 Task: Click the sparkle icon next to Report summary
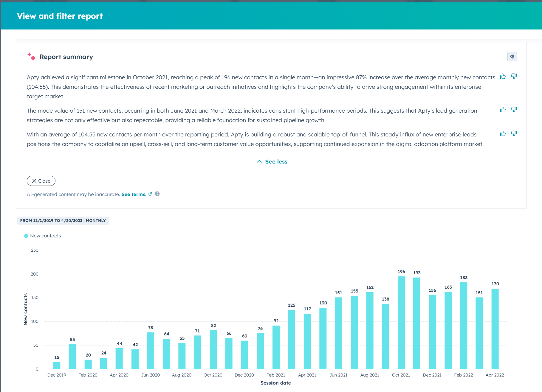32,57
